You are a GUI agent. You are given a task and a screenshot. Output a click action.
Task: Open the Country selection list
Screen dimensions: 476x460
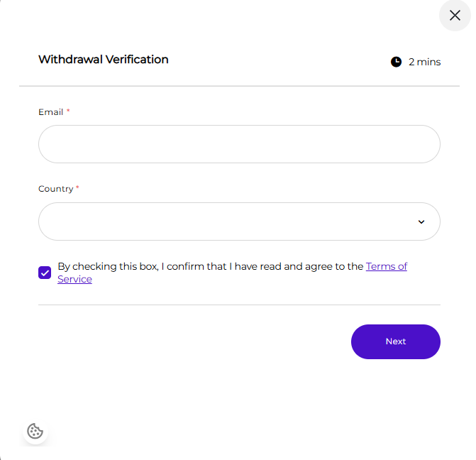pyautogui.click(x=239, y=221)
